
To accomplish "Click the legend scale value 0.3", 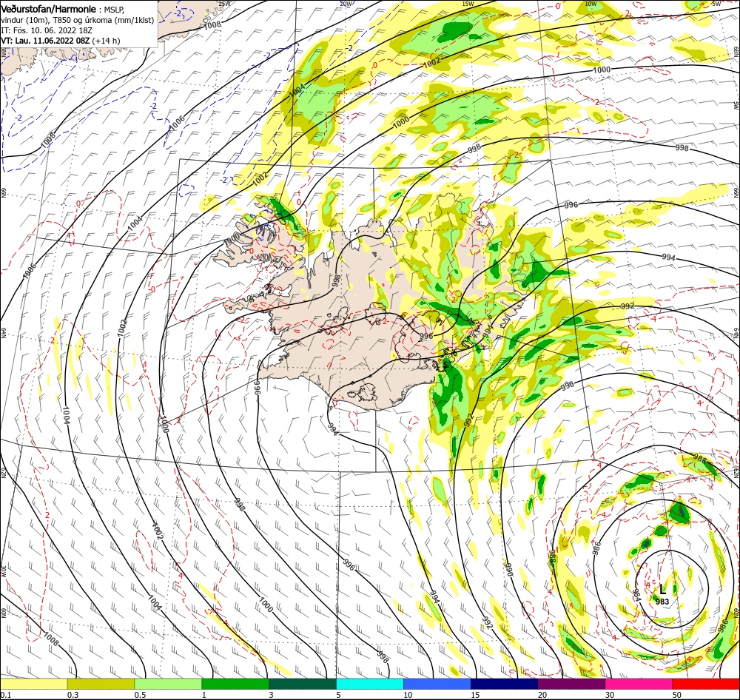I will 73,695.
